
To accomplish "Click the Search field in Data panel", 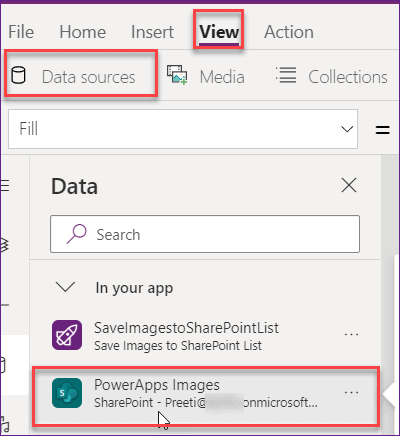I will point(205,234).
